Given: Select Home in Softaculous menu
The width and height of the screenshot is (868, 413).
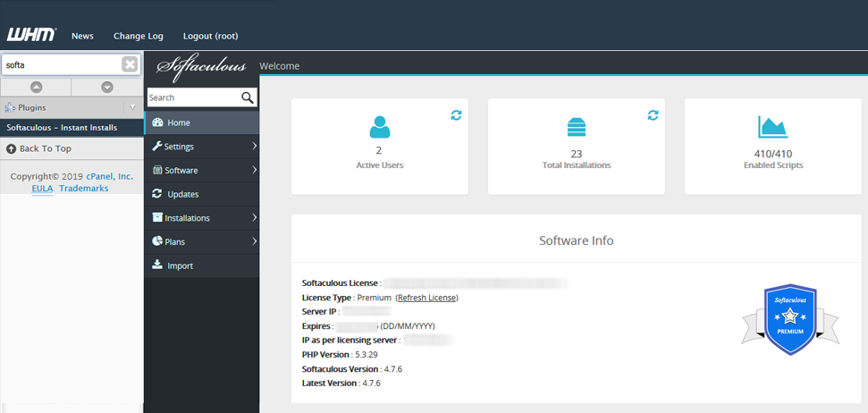Looking at the screenshot, I should click(201, 122).
